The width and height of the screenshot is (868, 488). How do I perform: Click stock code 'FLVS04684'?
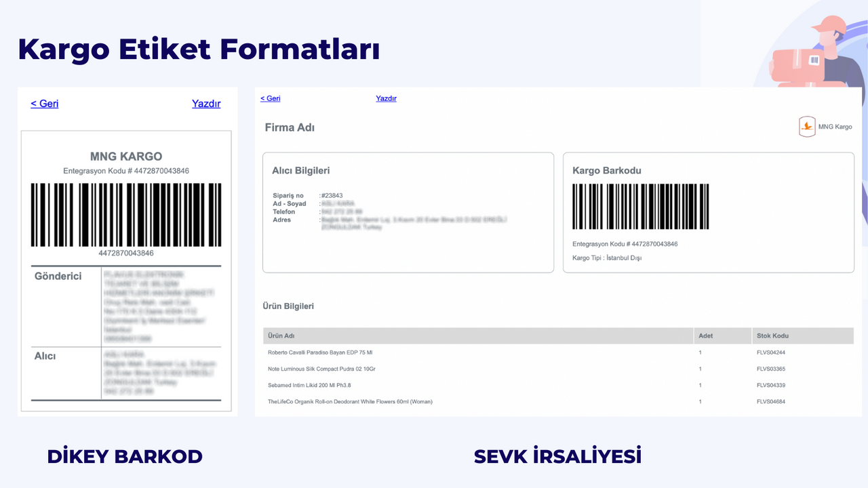pyautogui.click(x=771, y=402)
